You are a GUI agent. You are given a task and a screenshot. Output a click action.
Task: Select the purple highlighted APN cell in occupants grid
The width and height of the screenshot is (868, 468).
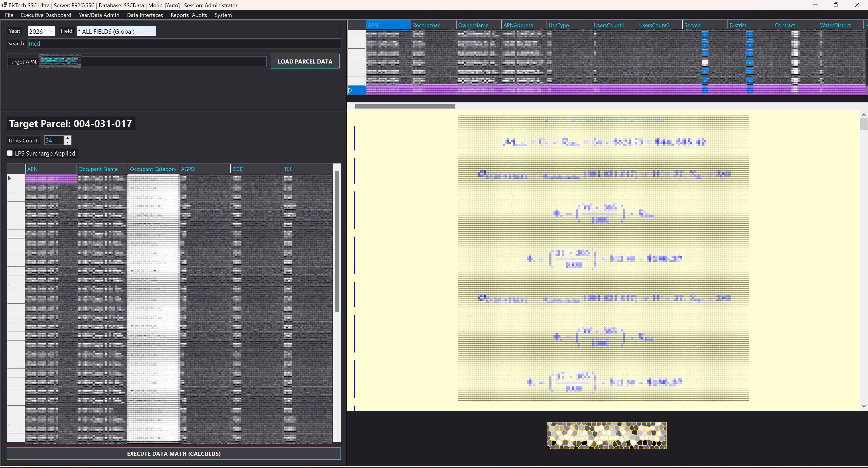[x=51, y=178]
